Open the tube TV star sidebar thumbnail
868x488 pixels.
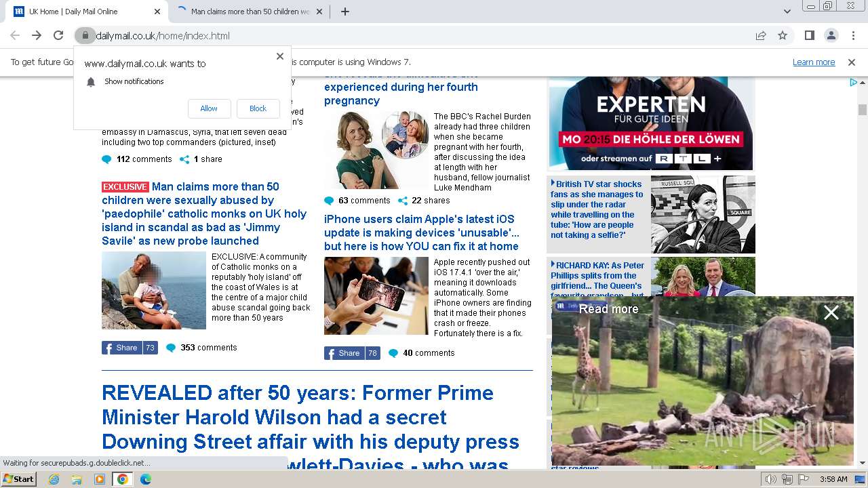click(x=703, y=214)
